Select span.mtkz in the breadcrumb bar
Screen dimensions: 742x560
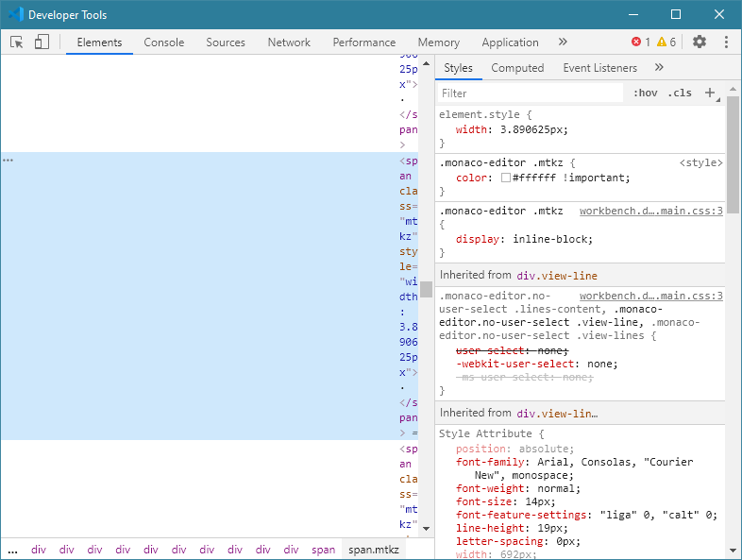coord(374,550)
